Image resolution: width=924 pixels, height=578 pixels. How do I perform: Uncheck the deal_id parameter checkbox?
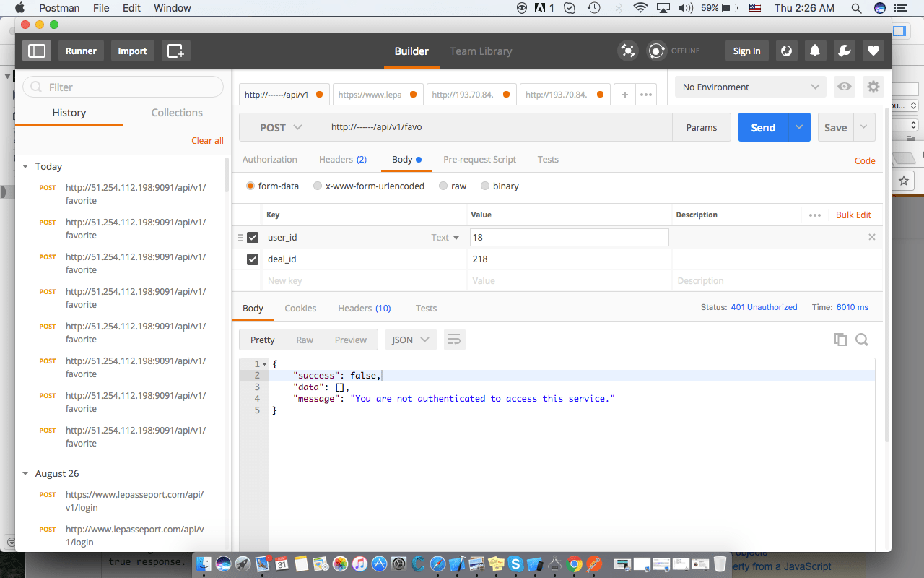[x=253, y=259]
